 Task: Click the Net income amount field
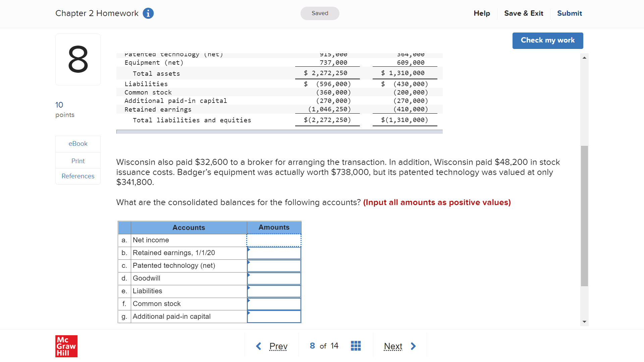tap(274, 240)
